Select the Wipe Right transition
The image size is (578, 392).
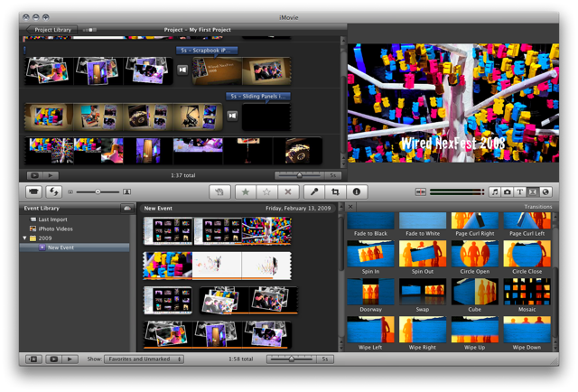pyautogui.click(x=423, y=333)
